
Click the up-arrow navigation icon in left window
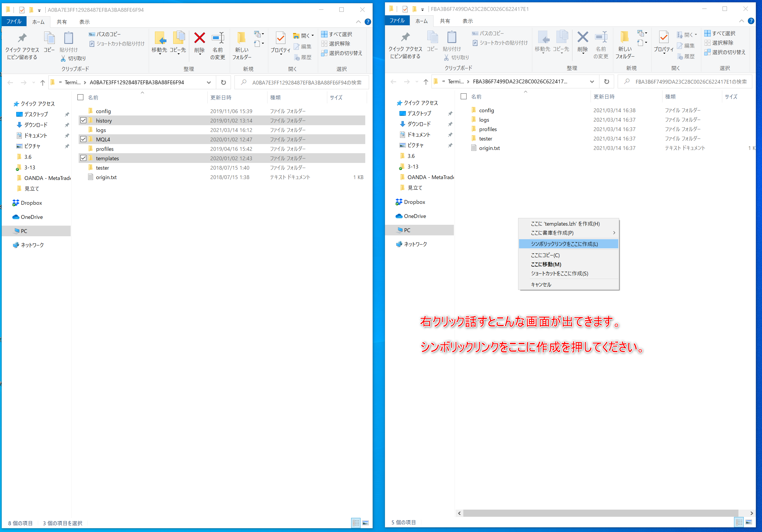click(42, 83)
